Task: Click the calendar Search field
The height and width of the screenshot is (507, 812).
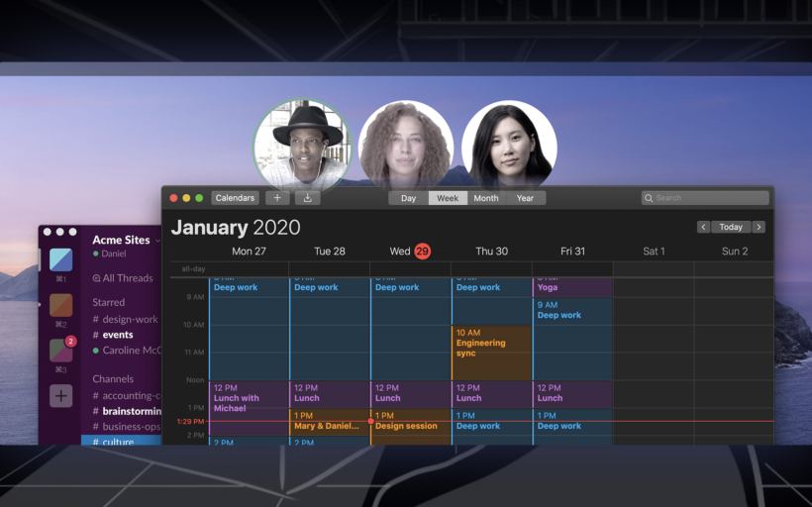Action: point(705,198)
